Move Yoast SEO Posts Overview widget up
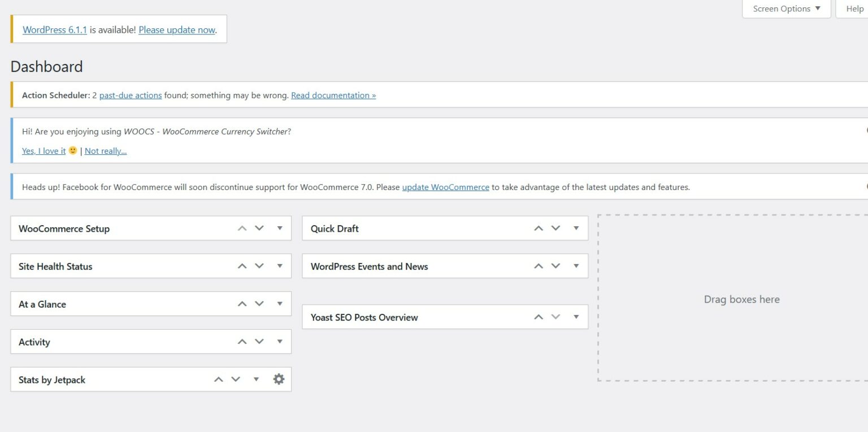This screenshot has height=432, width=868. (539, 317)
